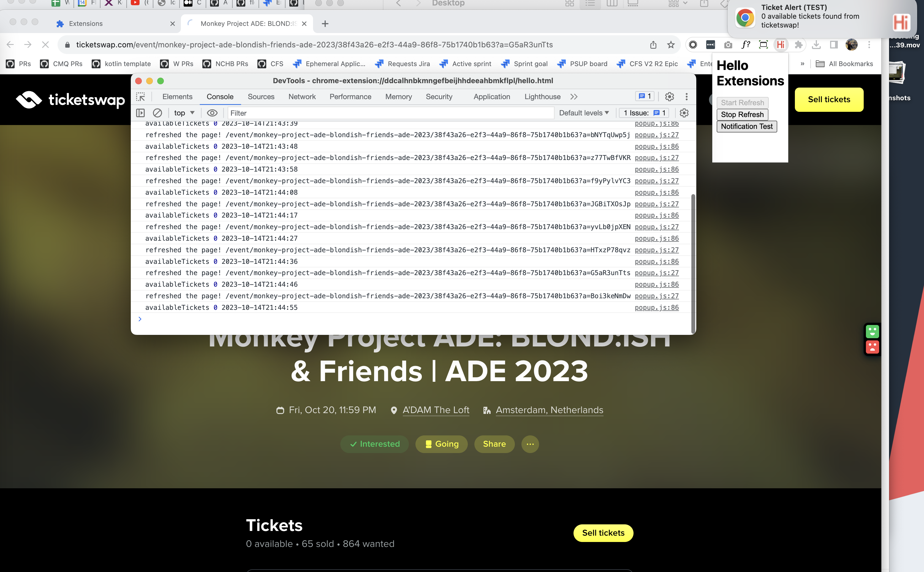
Task: Click the 'Hi' Hello Extensions toolbar icon
Action: pos(780,45)
